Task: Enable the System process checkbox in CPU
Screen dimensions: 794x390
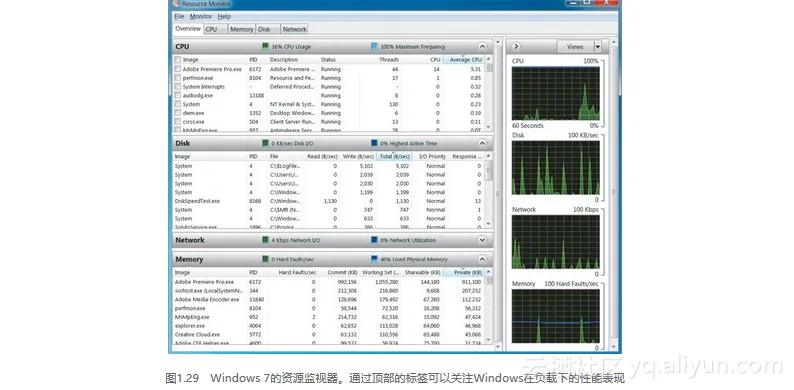Action: tap(178, 104)
